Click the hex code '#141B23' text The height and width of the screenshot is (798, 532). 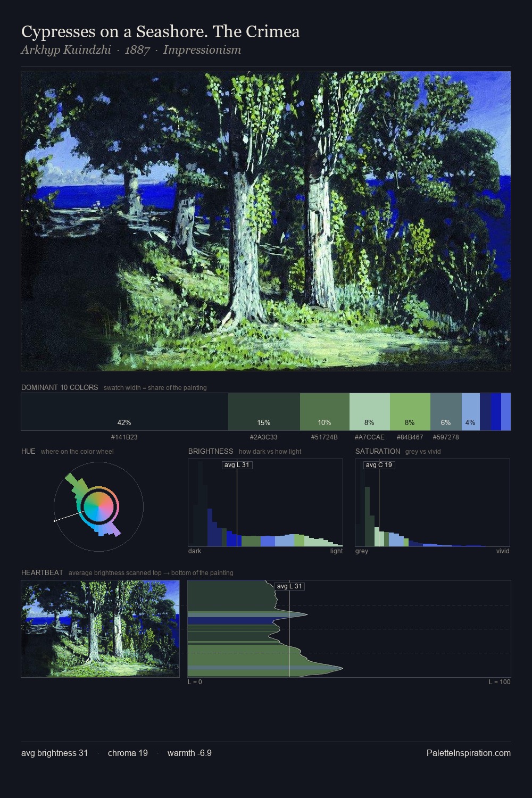[x=124, y=437]
